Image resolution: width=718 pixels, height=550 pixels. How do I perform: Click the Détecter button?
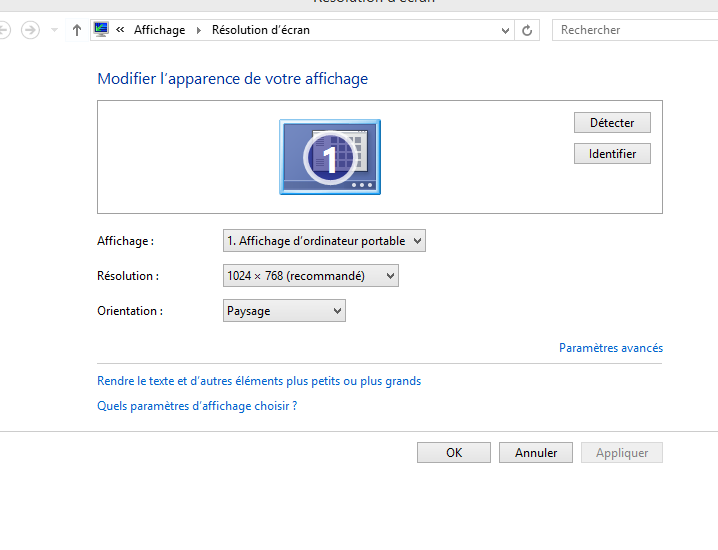(612, 123)
